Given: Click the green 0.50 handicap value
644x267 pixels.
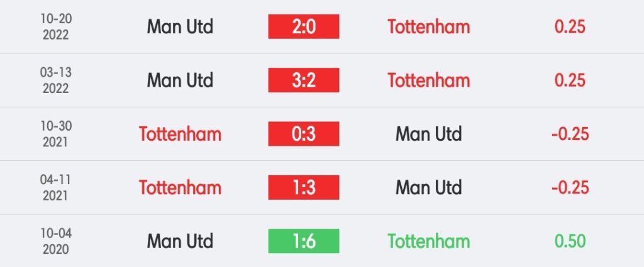Looking at the screenshot, I should click(570, 241).
